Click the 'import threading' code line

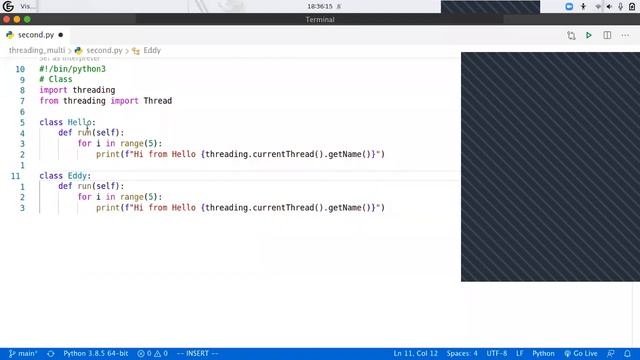77,90
